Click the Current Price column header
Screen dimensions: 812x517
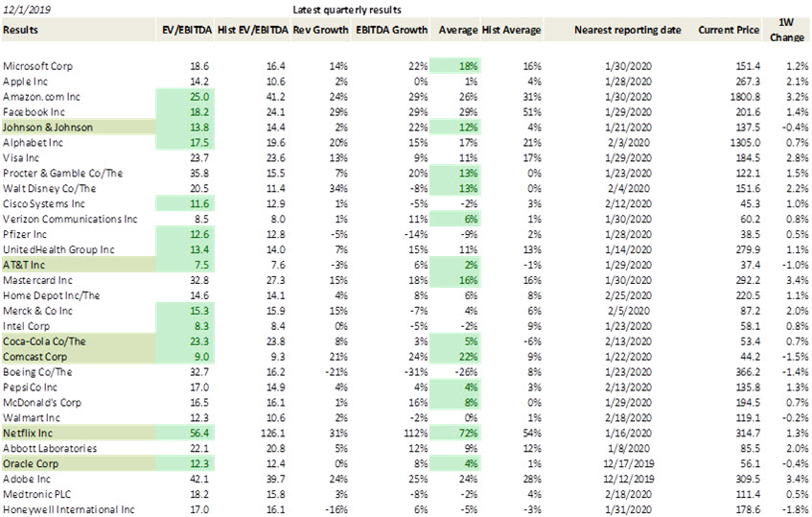(x=728, y=30)
